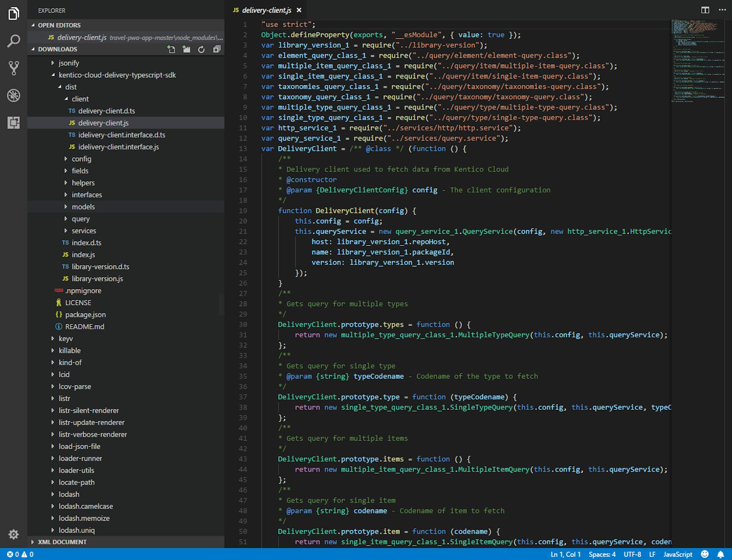
Task: Open the Manage gear icon
Action: click(x=14, y=534)
